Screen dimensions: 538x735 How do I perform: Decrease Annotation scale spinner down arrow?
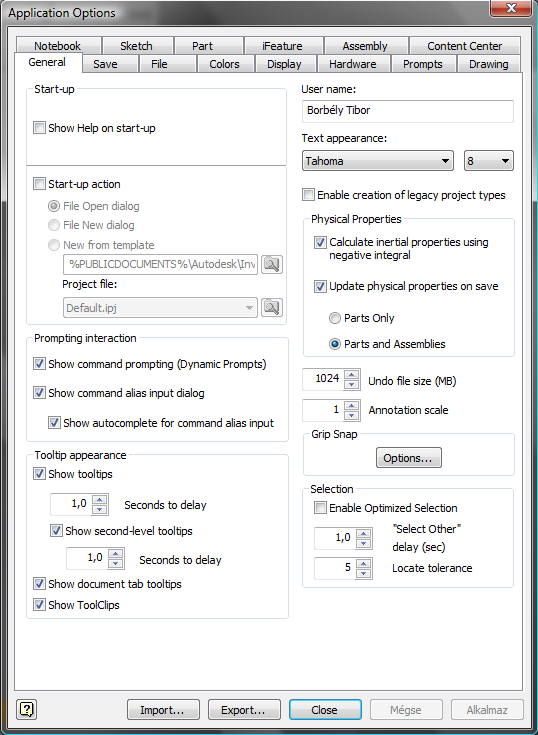[352, 415]
